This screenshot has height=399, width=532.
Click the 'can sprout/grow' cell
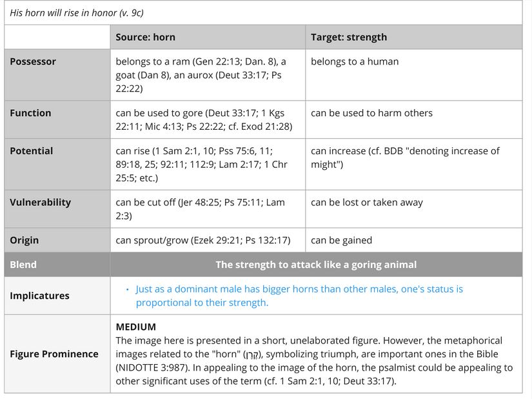click(x=202, y=240)
